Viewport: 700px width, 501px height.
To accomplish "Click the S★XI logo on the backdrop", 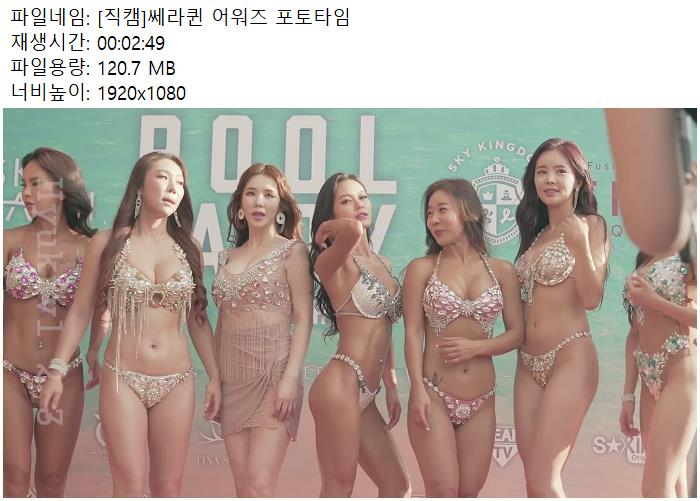I will [618, 447].
